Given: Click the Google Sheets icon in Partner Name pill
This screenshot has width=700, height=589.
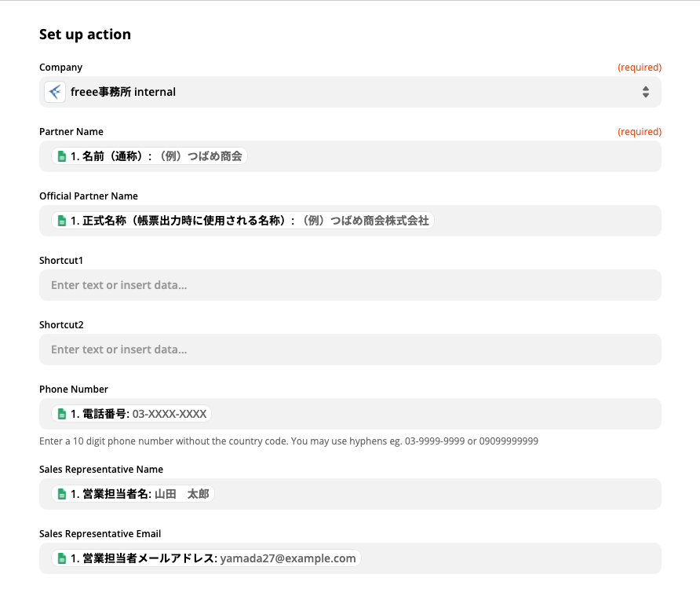Looking at the screenshot, I should 62,156.
